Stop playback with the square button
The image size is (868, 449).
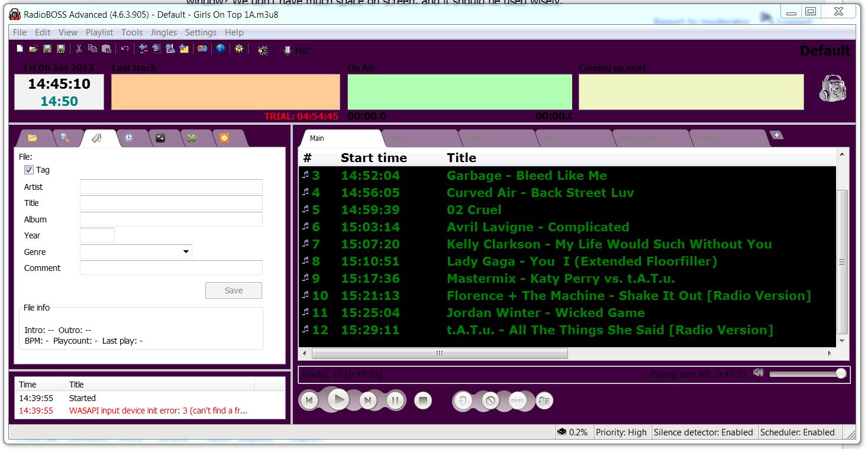[423, 401]
